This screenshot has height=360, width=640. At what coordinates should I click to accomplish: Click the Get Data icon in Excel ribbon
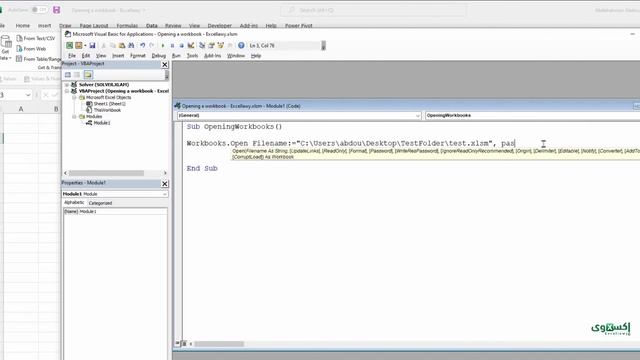(5, 48)
